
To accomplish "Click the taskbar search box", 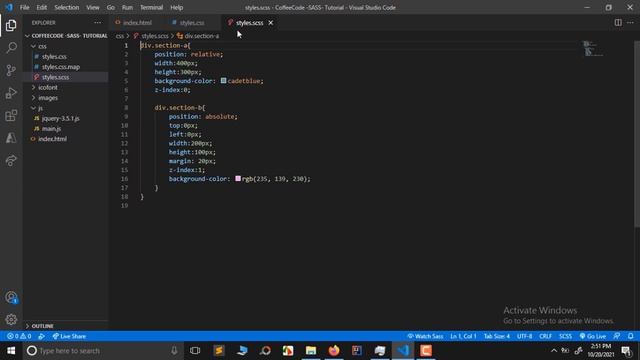I will pyautogui.click(x=102, y=351).
